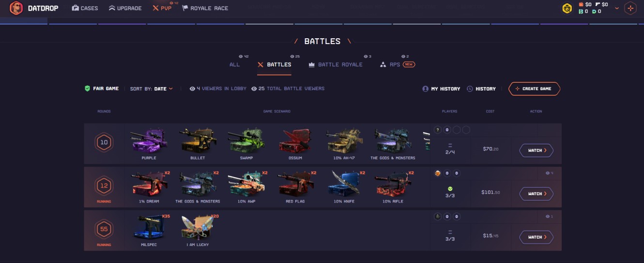
Task: Open the Sort By Date dropdown
Action: coord(152,89)
